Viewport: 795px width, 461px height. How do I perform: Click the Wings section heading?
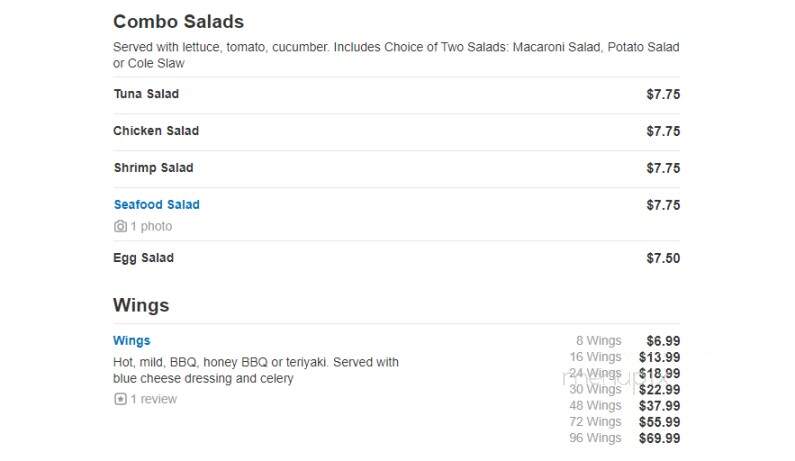tap(141, 305)
